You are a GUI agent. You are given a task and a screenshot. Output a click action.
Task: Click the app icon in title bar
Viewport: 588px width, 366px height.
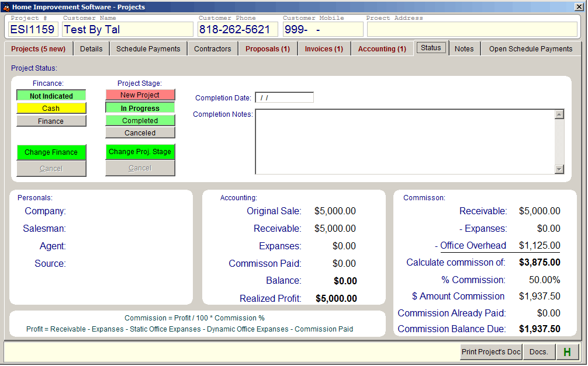[6, 7]
